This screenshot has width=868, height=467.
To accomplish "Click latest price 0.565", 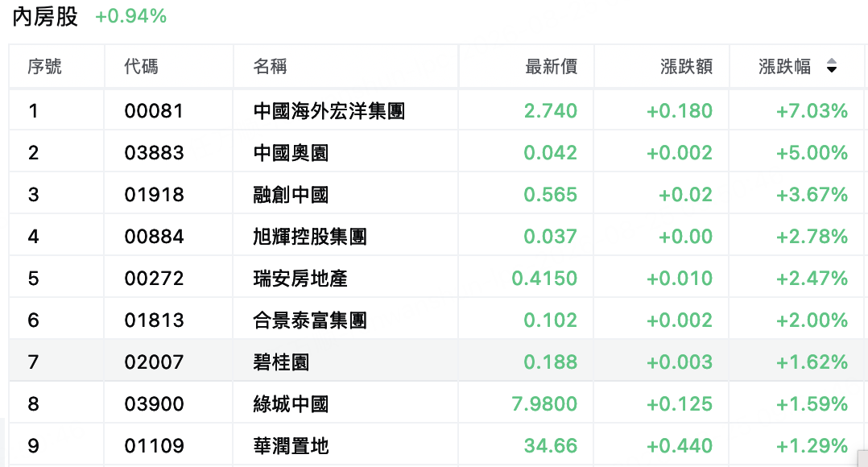I will point(551,195).
